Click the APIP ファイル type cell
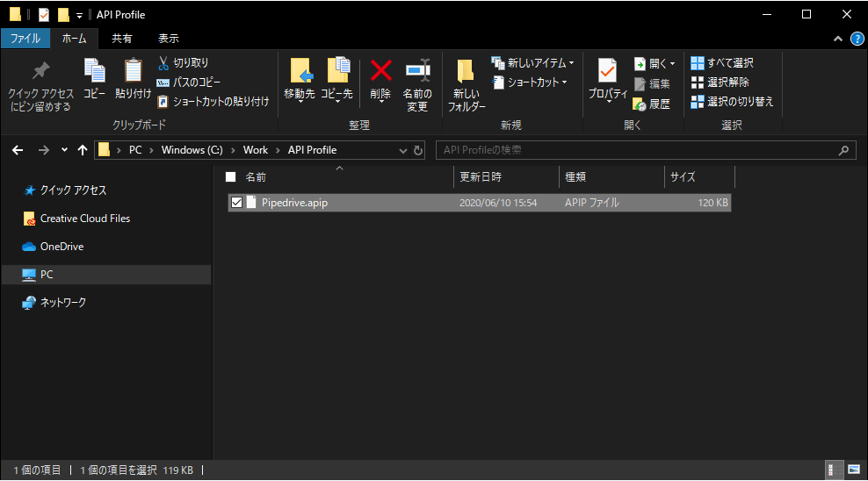The image size is (868, 481). (x=592, y=203)
